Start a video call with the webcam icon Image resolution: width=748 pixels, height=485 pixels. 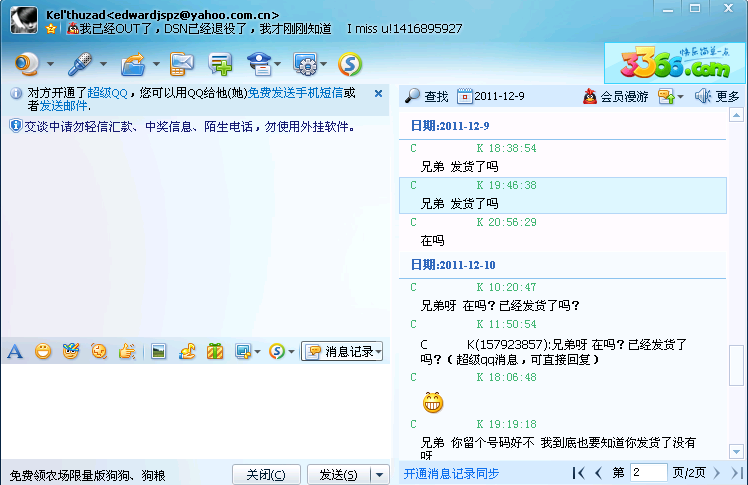point(27,65)
